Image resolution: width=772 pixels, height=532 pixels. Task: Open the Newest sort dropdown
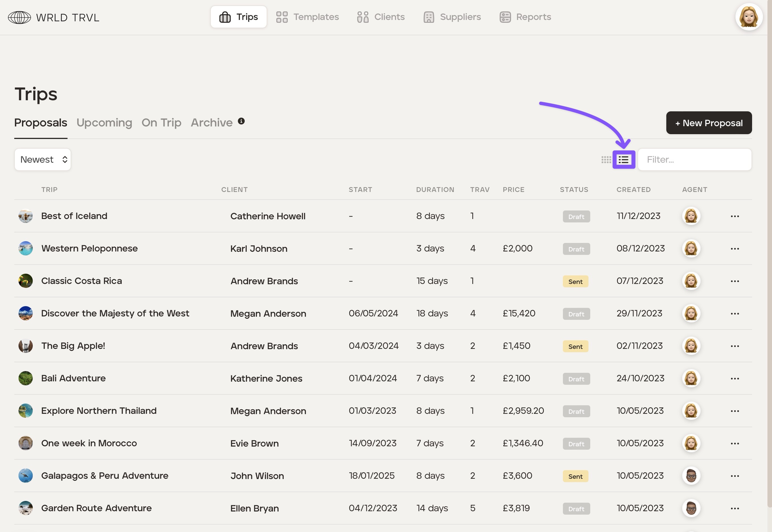coord(43,160)
